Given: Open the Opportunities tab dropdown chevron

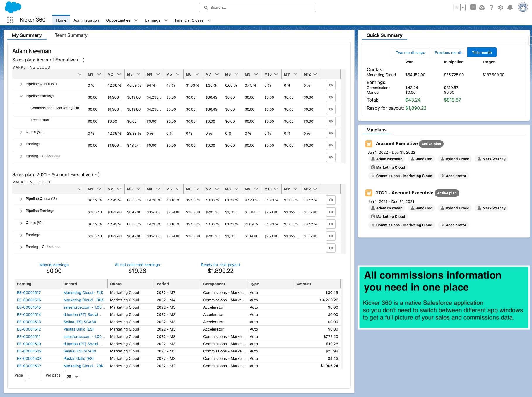Looking at the screenshot, I should point(136,20).
